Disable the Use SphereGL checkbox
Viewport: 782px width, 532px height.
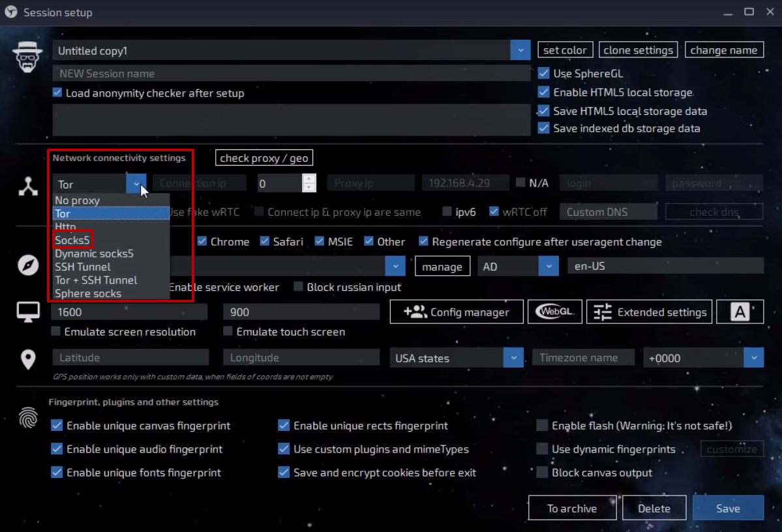[x=543, y=74]
